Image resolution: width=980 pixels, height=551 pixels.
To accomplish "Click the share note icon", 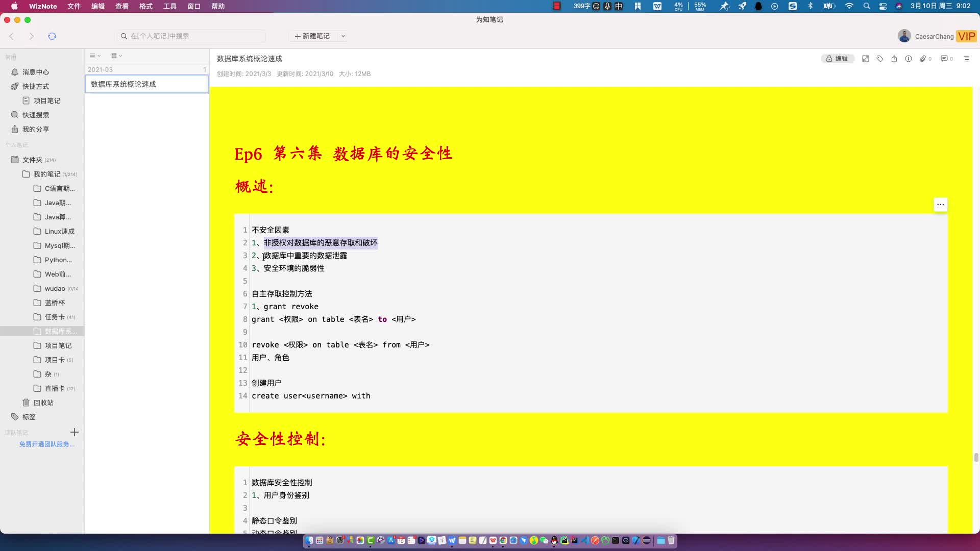I will click(894, 59).
